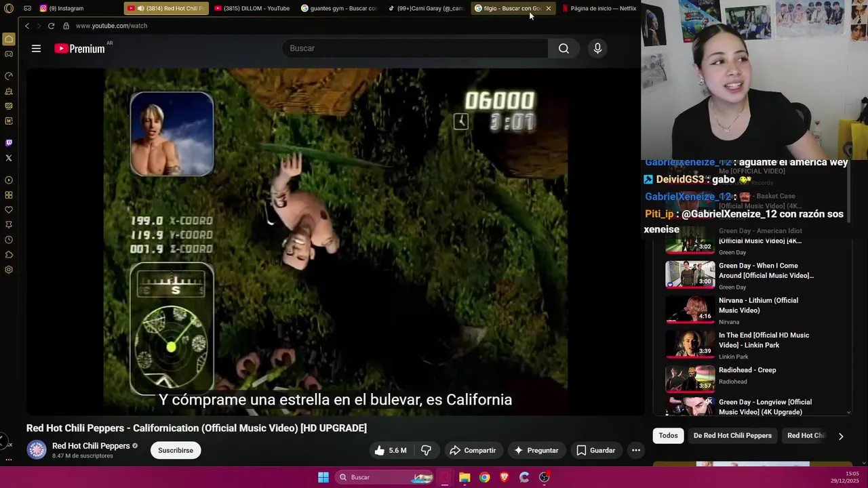Image resolution: width=868 pixels, height=488 pixels.
Task: View site info padlock icon
Action: coord(66,26)
